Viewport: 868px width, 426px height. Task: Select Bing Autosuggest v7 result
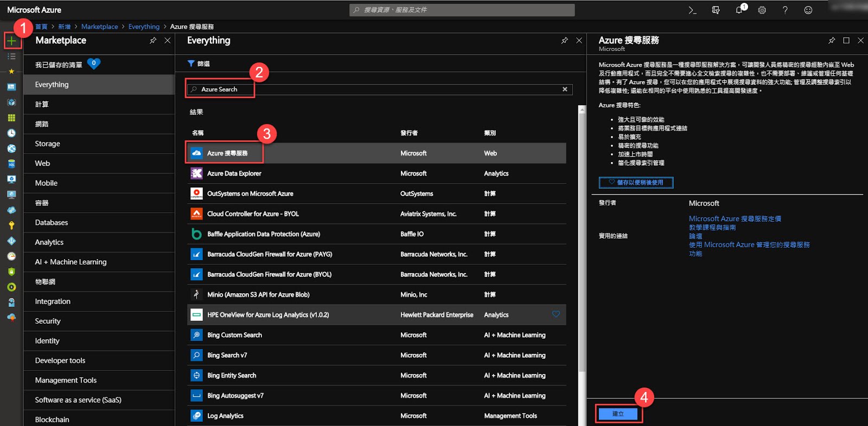tap(376, 396)
